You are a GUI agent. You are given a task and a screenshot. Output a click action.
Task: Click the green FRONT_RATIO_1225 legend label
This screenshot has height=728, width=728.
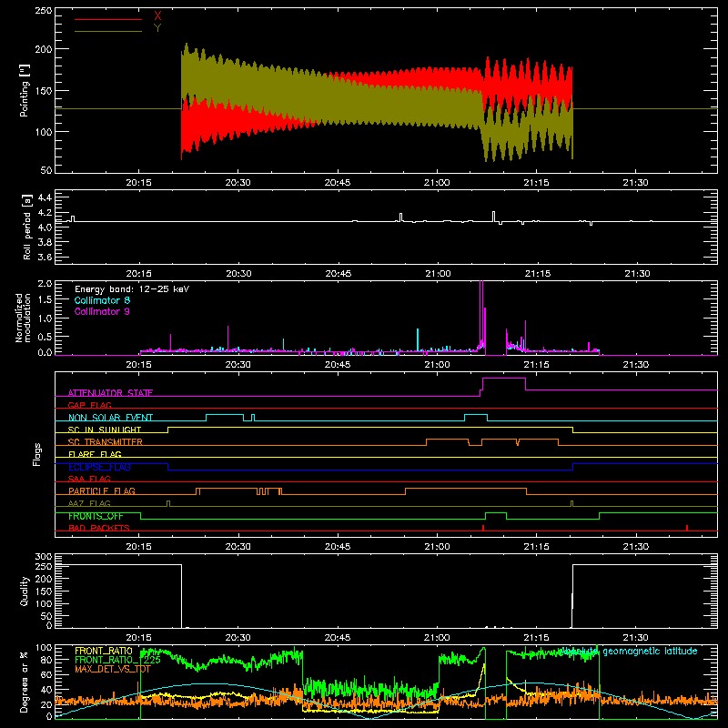point(117,660)
